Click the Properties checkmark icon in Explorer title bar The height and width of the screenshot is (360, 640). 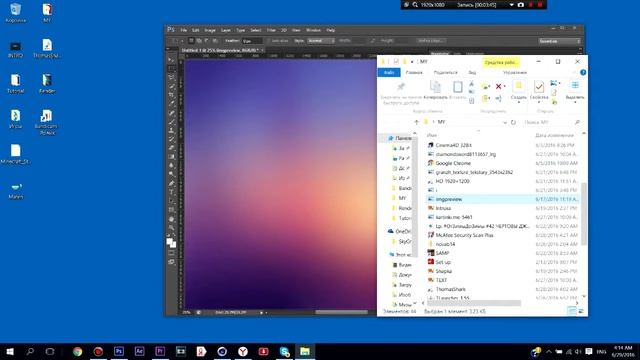(x=396, y=62)
